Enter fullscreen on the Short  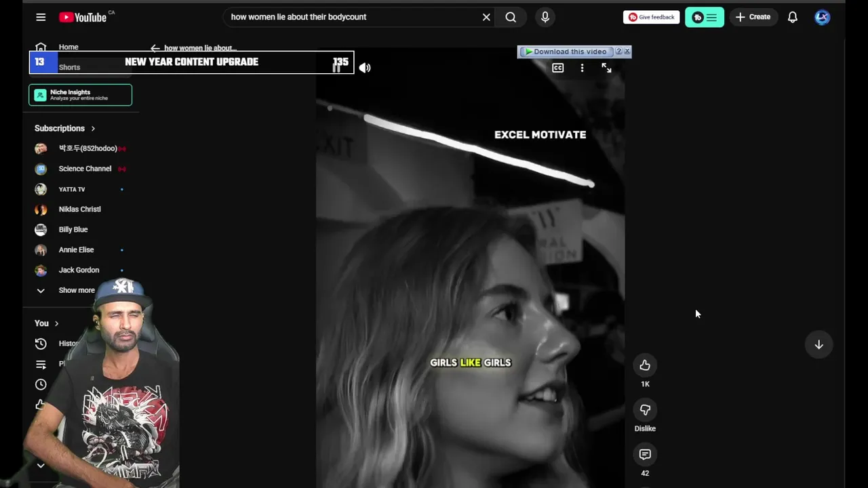(606, 68)
